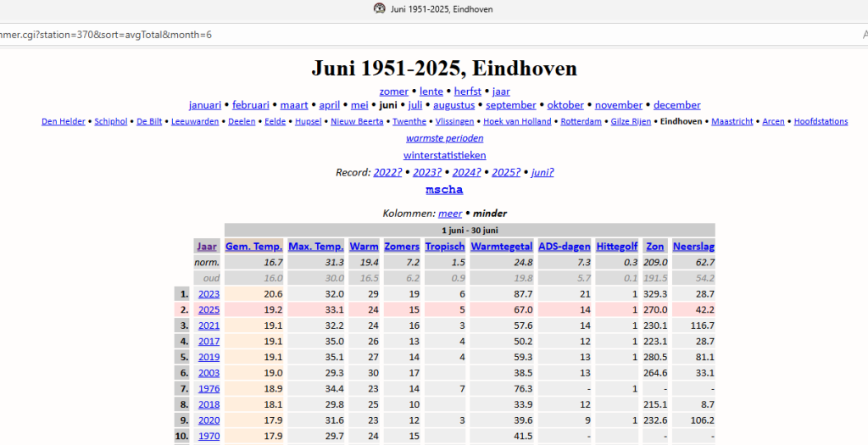Select the Leeuwarden station
Screen dimensions: 868x445
(x=195, y=121)
